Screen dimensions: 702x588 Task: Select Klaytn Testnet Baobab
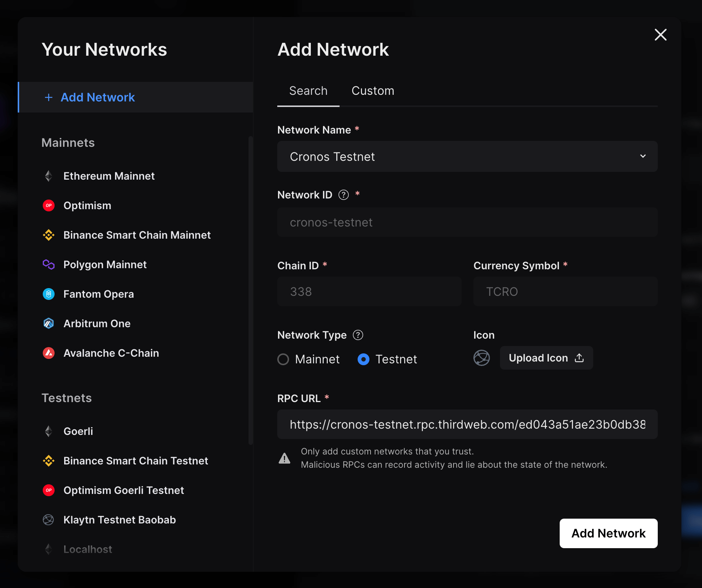119,520
